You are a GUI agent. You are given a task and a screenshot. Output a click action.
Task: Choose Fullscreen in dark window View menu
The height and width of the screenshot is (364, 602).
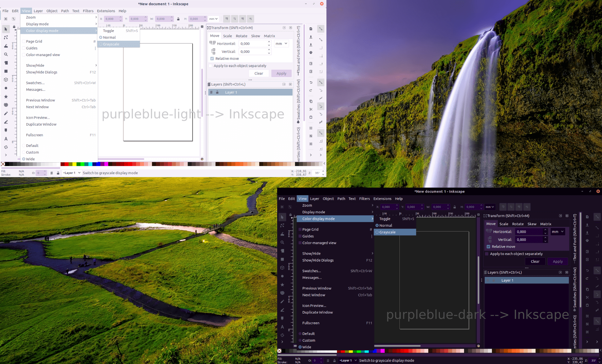point(335,323)
